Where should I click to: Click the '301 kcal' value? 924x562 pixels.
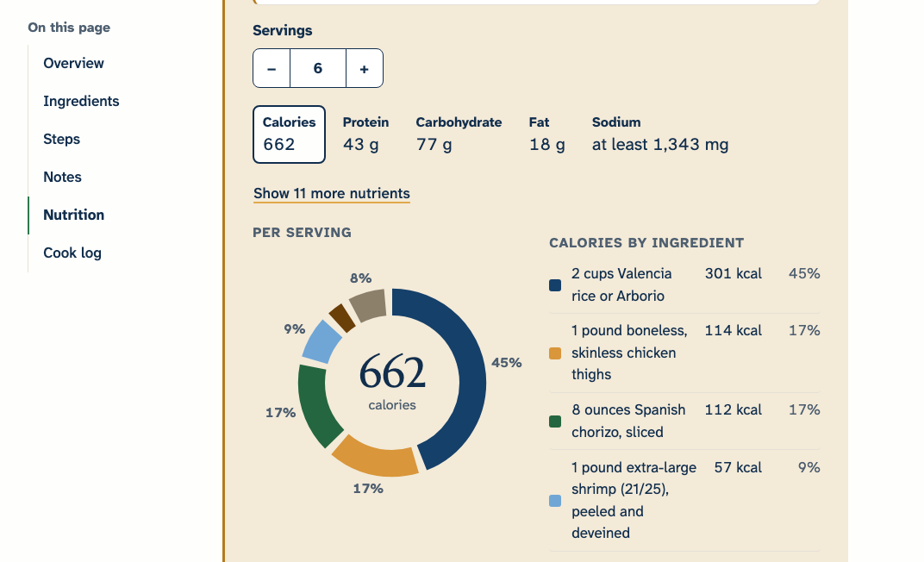pos(733,274)
